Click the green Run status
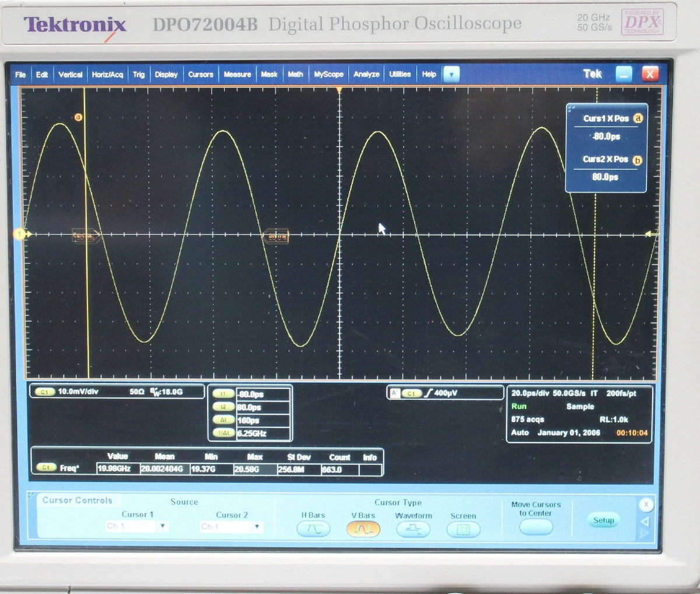700x594 pixels. pyautogui.click(x=519, y=406)
